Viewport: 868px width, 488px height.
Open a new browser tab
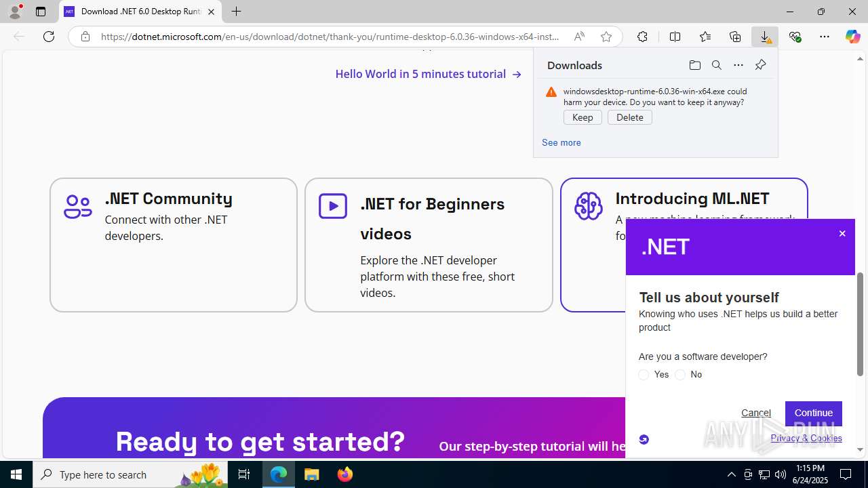click(236, 12)
